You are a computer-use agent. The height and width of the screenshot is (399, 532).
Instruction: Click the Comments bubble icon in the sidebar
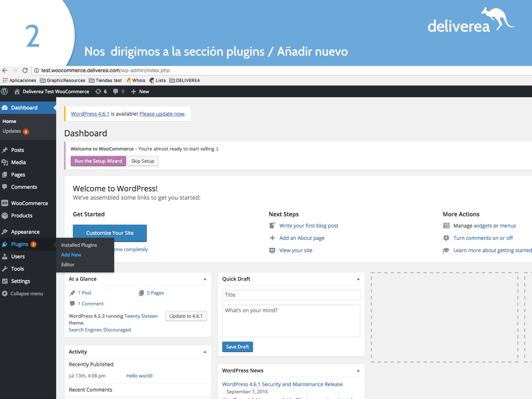point(5,187)
